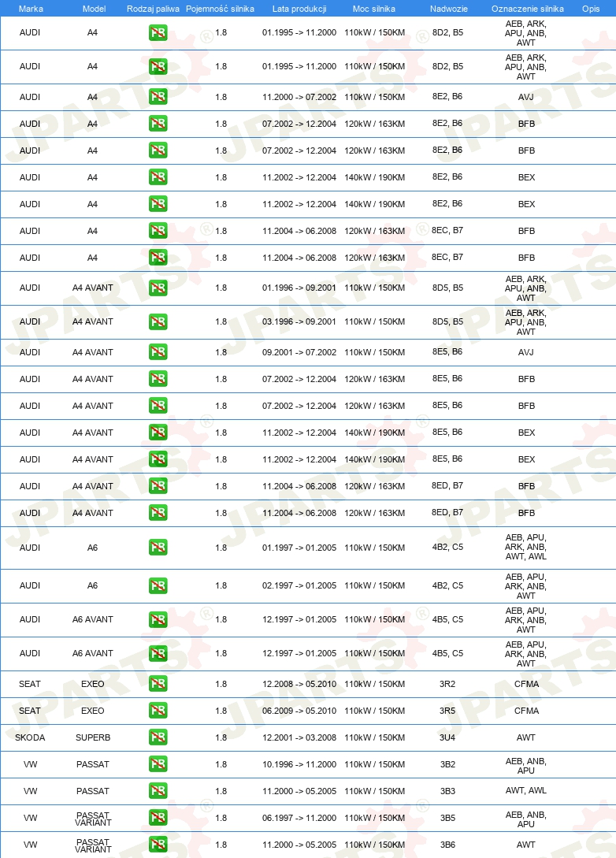Click the fuel icon in the VW Passat 3B3 row

pos(158,791)
